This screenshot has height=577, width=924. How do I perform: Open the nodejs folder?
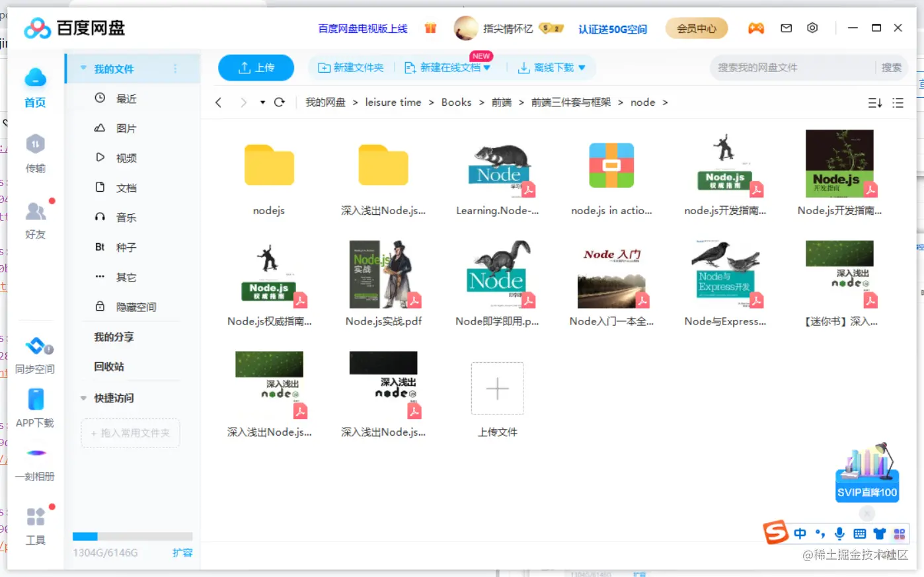pyautogui.click(x=269, y=165)
